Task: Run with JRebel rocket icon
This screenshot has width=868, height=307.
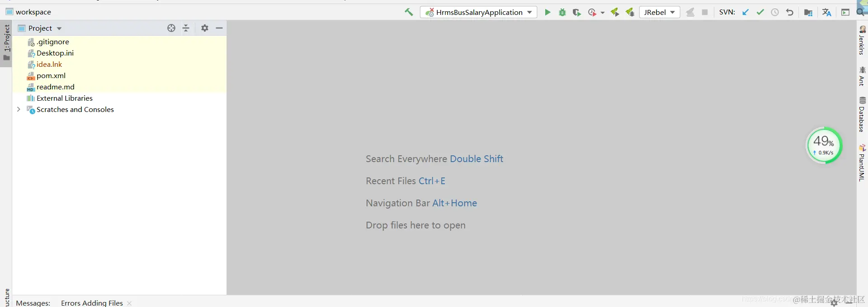Action: click(615, 12)
